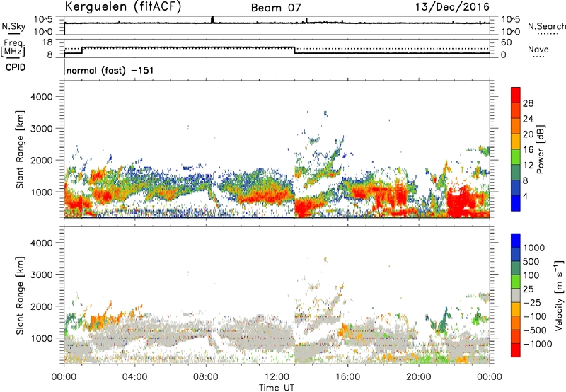Viewport: 566px width, 392px height.
Task: Click the "Freq. [MHz]" axis label
Action: [x=13, y=47]
